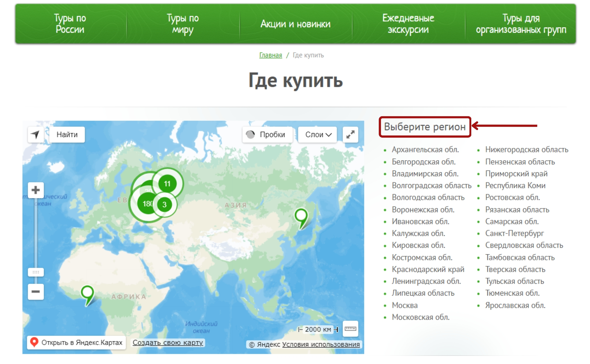
Task: Zoom out with the minus button
Action: click(x=36, y=291)
